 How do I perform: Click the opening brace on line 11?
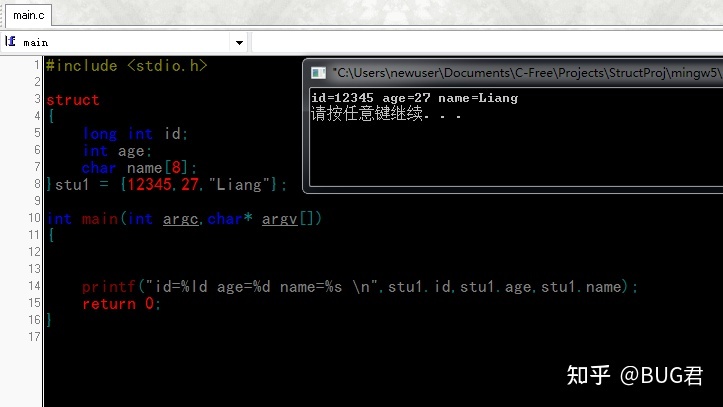[51, 236]
